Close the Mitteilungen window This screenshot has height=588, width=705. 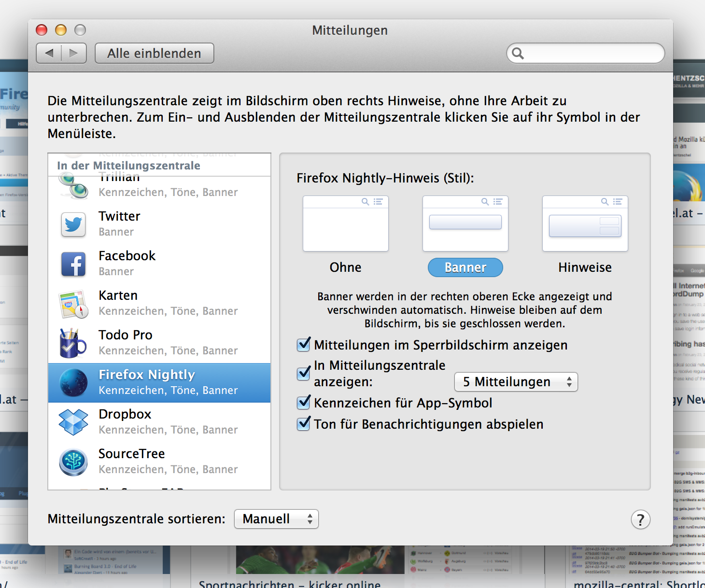pos(42,30)
